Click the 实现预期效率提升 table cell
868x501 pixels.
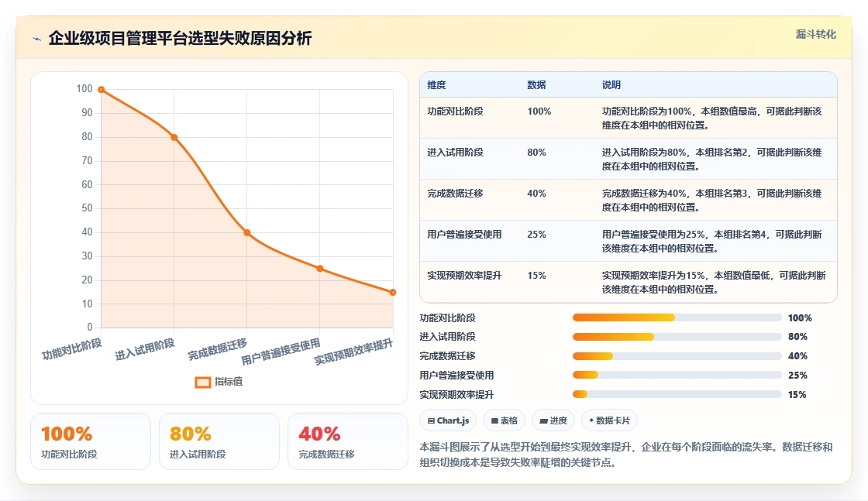464,276
